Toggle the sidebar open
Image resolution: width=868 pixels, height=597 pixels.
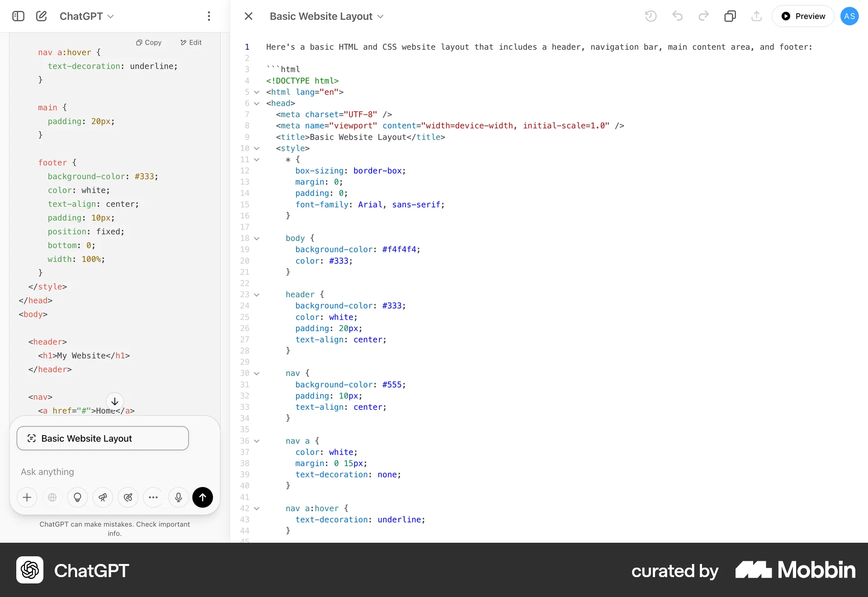(18, 16)
